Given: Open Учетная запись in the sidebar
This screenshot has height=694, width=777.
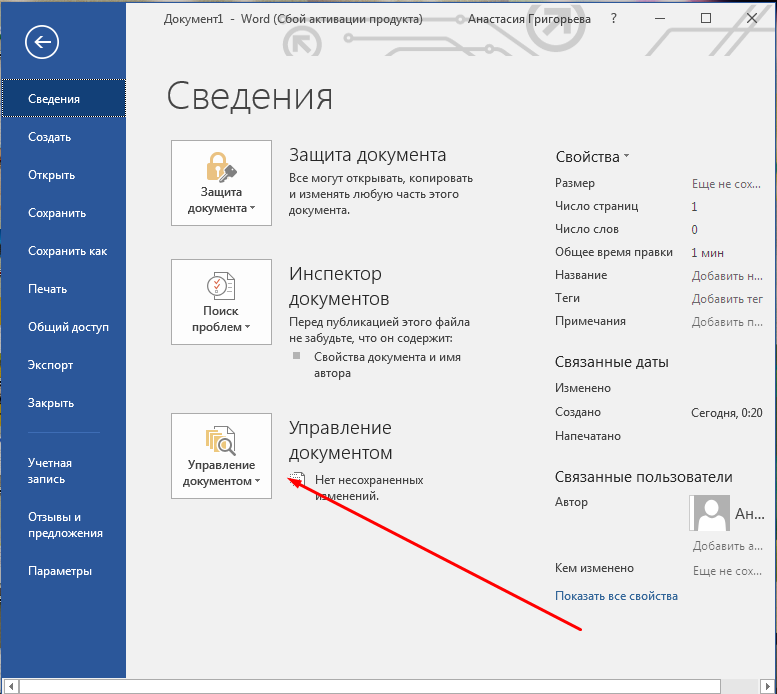Looking at the screenshot, I should (63, 471).
